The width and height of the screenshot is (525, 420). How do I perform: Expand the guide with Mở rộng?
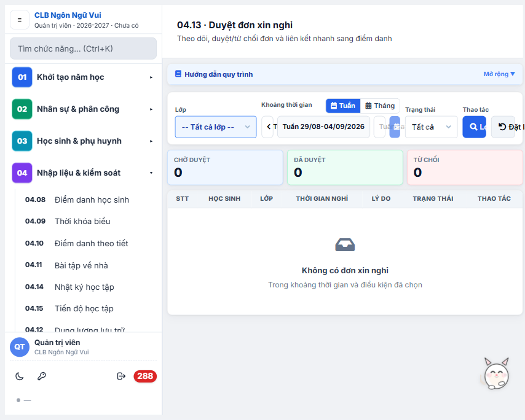tap(499, 74)
